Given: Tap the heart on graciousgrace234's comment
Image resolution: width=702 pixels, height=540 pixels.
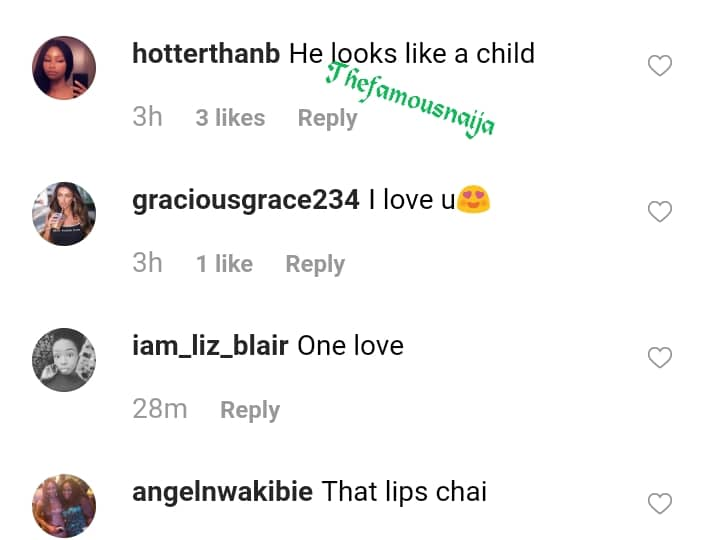Looking at the screenshot, I should tap(660, 212).
